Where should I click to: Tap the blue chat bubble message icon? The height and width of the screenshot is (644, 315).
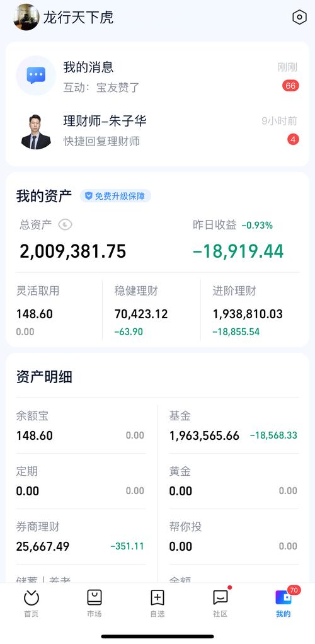click(x=36, y=76)
